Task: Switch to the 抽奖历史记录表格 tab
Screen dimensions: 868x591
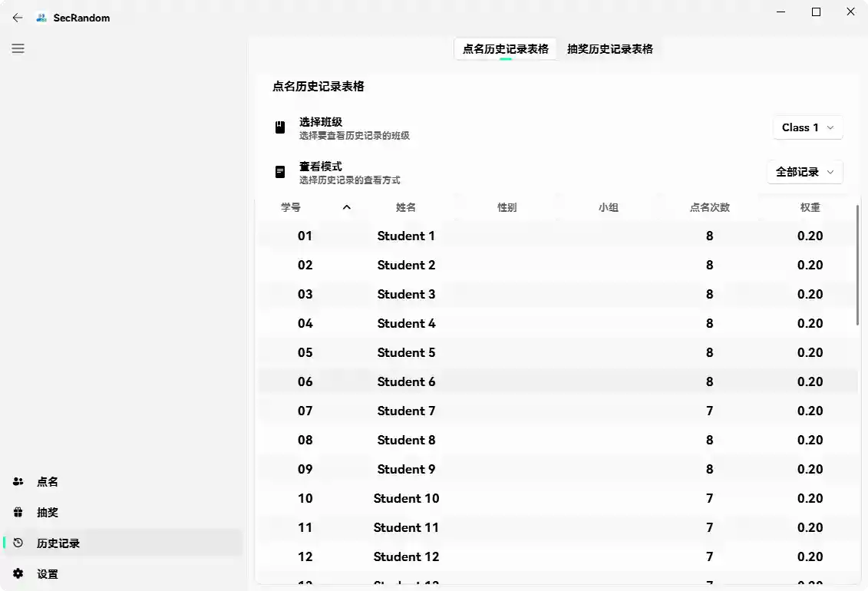Action: point(610,48)
